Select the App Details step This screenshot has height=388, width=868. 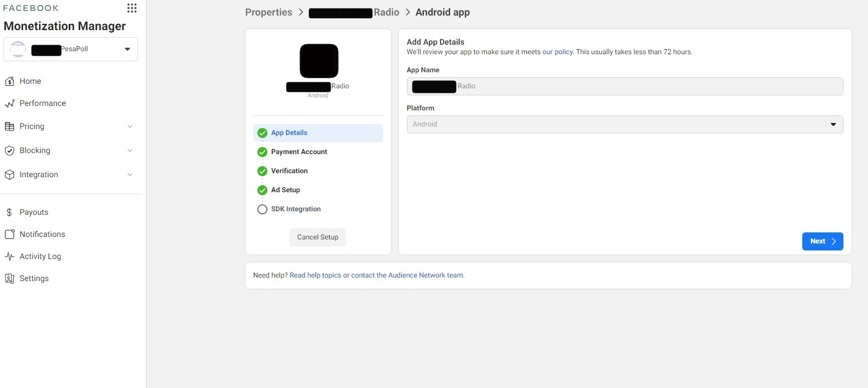[318, 133]
